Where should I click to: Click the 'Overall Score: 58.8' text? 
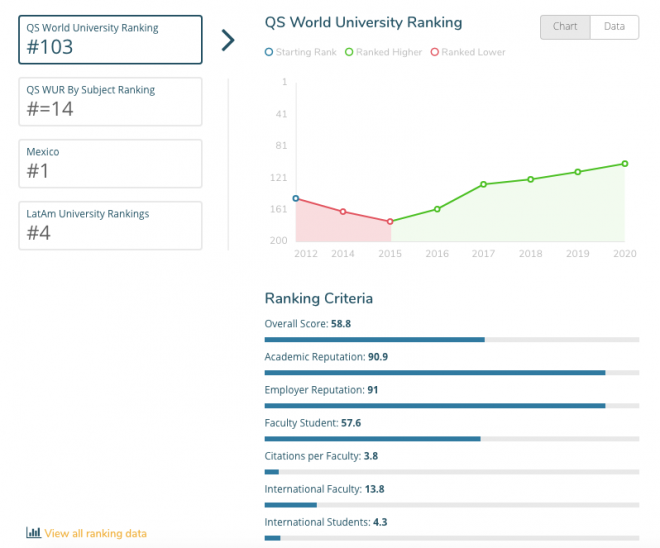coord(308,324)
